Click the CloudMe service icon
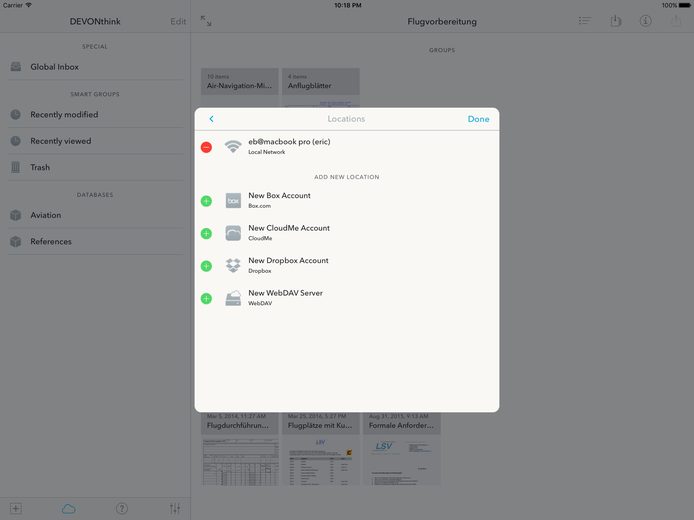Image resolution: width=694 pixels, height=520 pixels. (x=233, y=233)
